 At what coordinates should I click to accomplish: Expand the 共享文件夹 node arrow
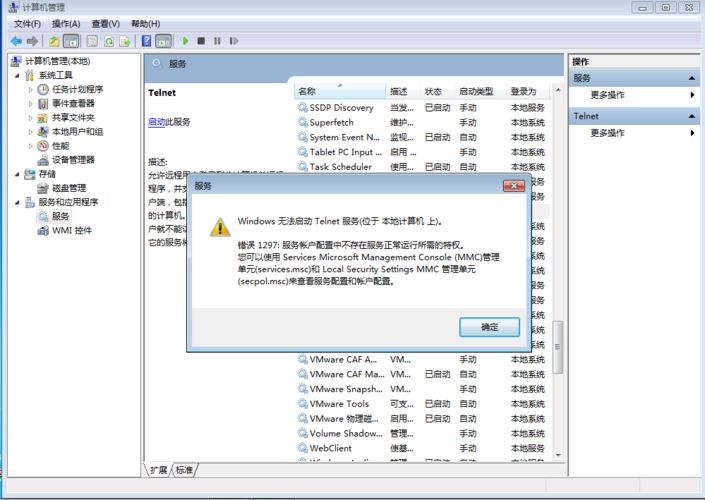tap(31, 118)
